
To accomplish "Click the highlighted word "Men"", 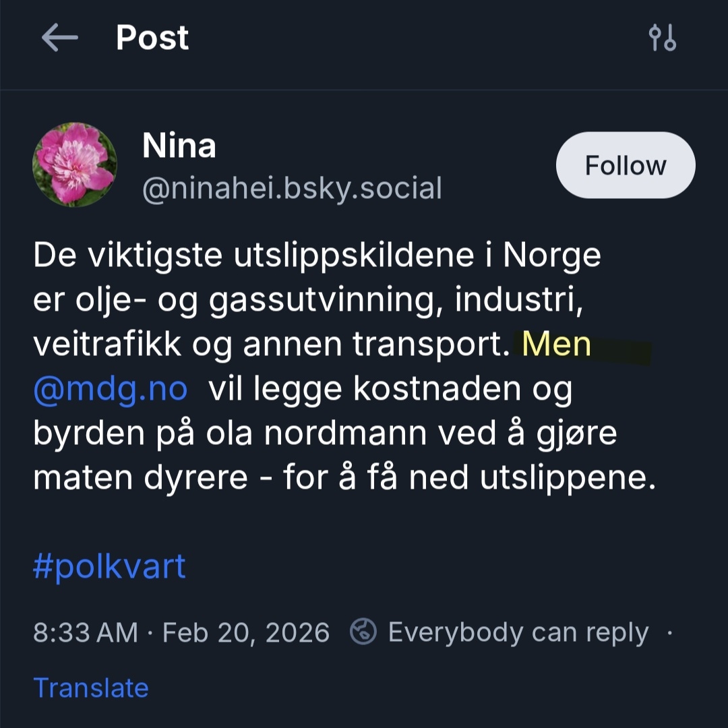I will click(557, 344).
